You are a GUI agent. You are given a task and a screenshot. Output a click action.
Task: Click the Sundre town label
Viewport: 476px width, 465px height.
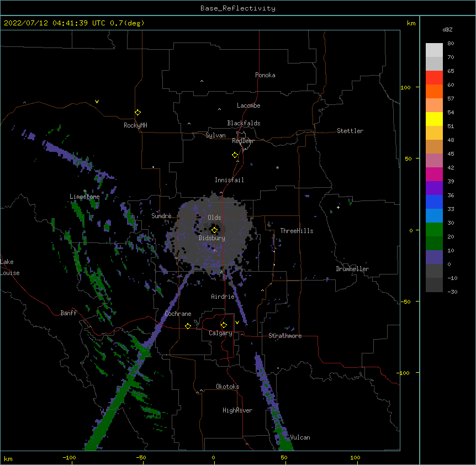click(x=161, y=216)
